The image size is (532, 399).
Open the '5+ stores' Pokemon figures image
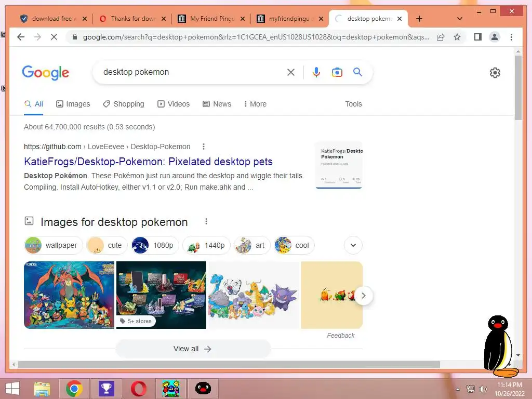pos(161,295)
